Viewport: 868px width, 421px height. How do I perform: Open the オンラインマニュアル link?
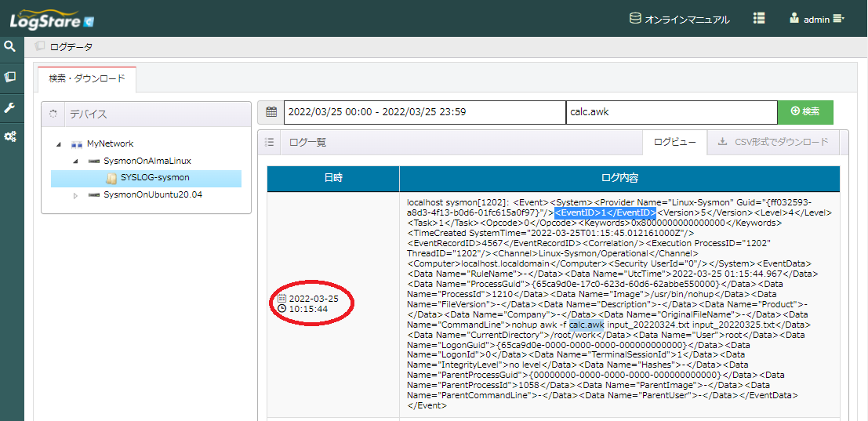tap(687, 20)
